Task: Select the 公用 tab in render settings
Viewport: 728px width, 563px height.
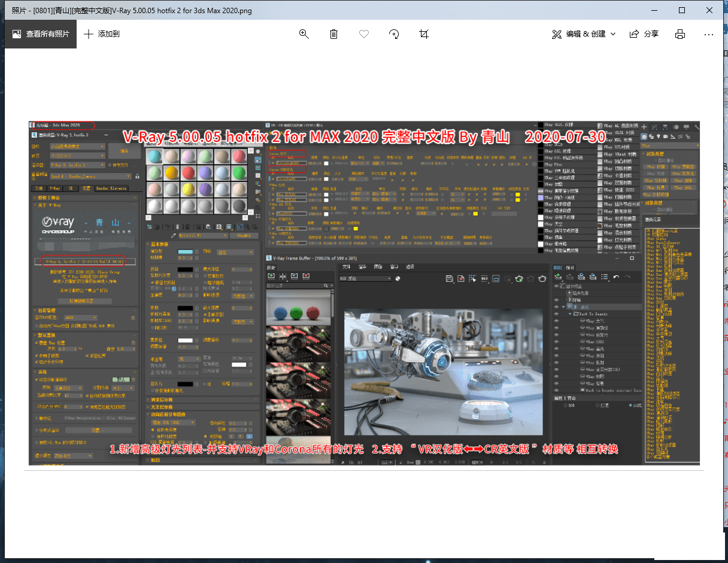Action: (38, 188)
